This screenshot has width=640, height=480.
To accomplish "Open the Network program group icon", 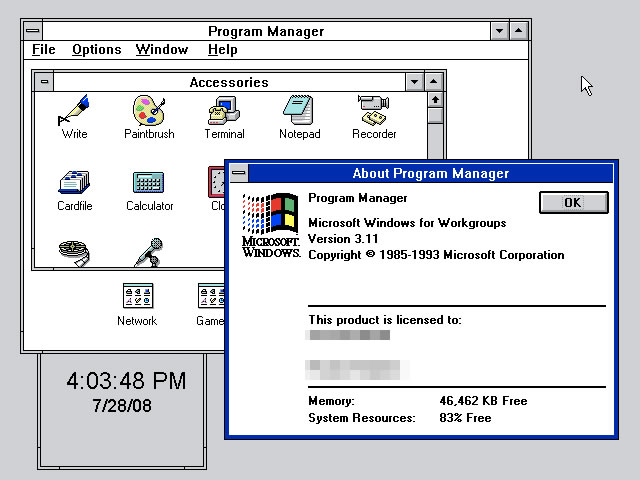I will click(x=137, y=297).
